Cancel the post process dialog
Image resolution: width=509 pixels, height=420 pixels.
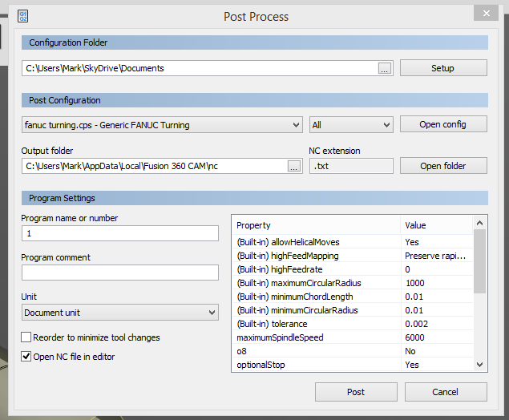446,392
